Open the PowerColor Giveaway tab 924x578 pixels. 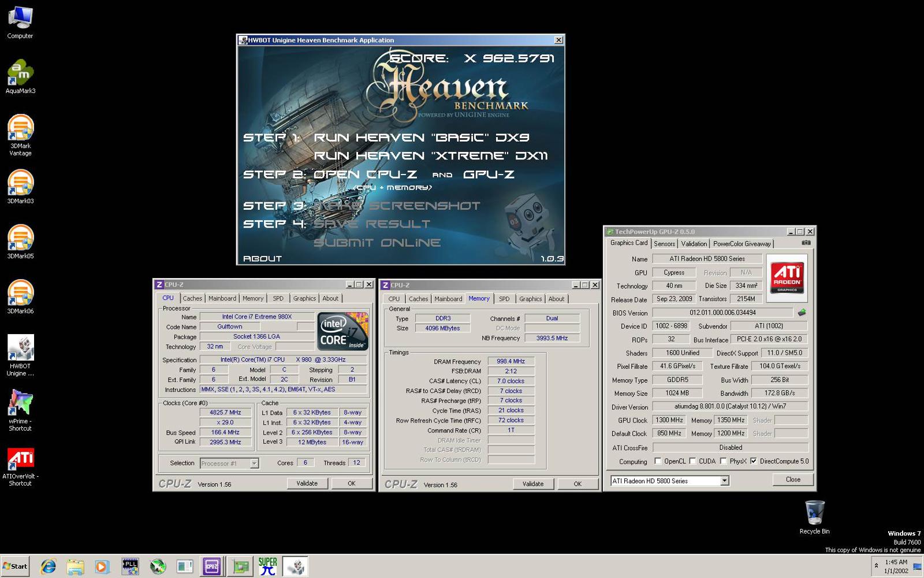(x=742, y=244)
